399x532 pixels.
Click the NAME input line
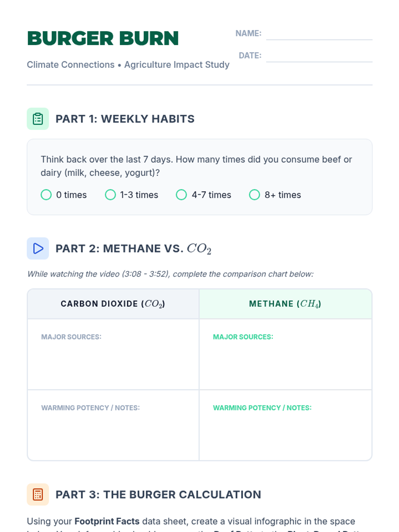tap(319, 34)
